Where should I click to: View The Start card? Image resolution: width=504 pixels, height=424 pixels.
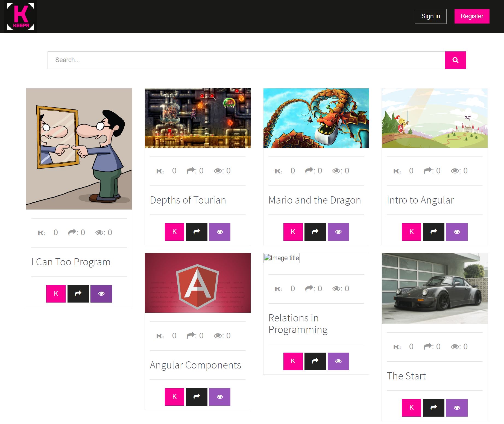pos(457,408)
